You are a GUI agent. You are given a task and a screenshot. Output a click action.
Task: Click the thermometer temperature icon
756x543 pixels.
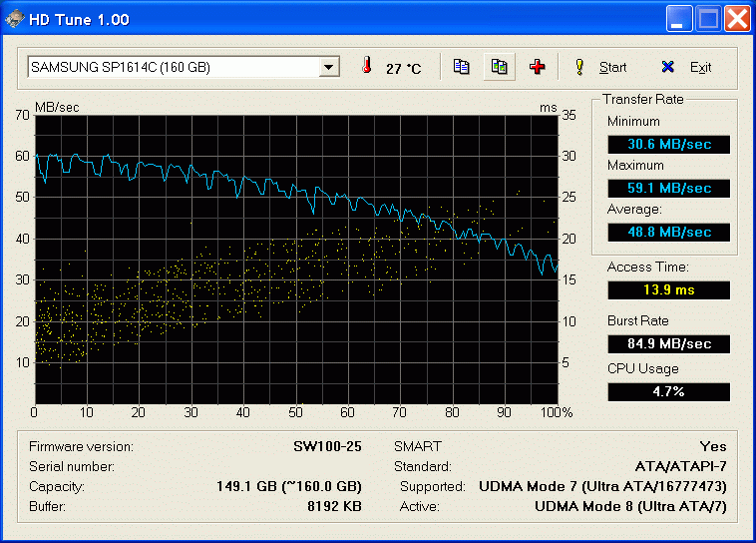pos(366,65)
